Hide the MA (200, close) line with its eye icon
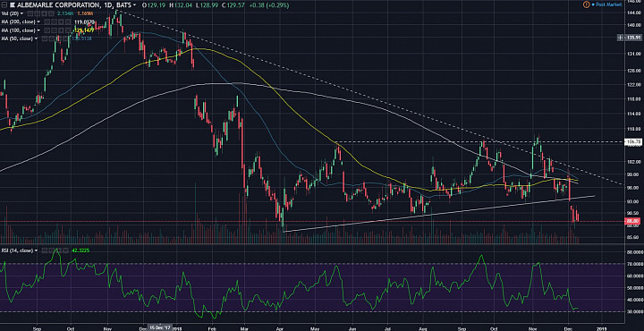Screen dimensions: 644x331 point(47,21)
